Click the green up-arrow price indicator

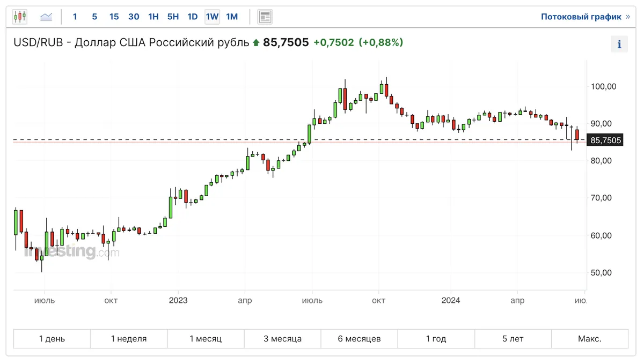pyautogui.click(x=256, y=42)
